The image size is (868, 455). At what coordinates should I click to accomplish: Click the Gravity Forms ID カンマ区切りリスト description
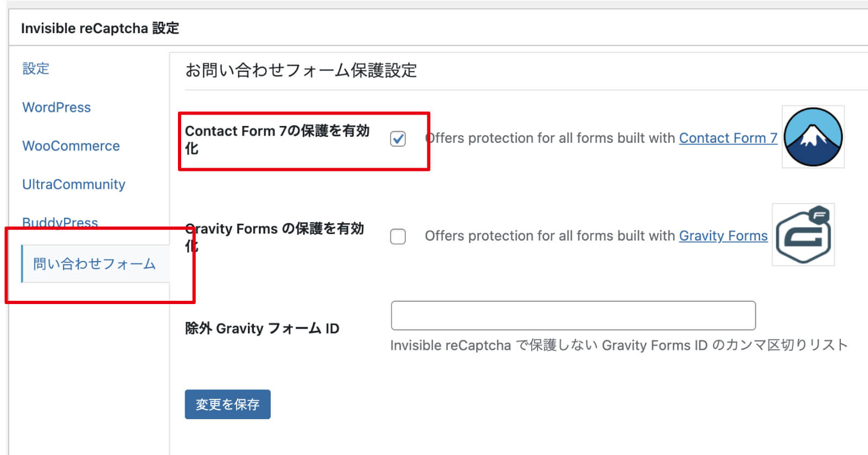[618, 345]
